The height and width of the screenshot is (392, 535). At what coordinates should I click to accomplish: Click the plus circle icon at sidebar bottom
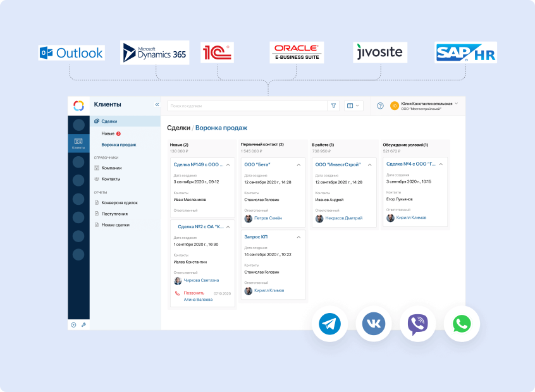(73, 325)
